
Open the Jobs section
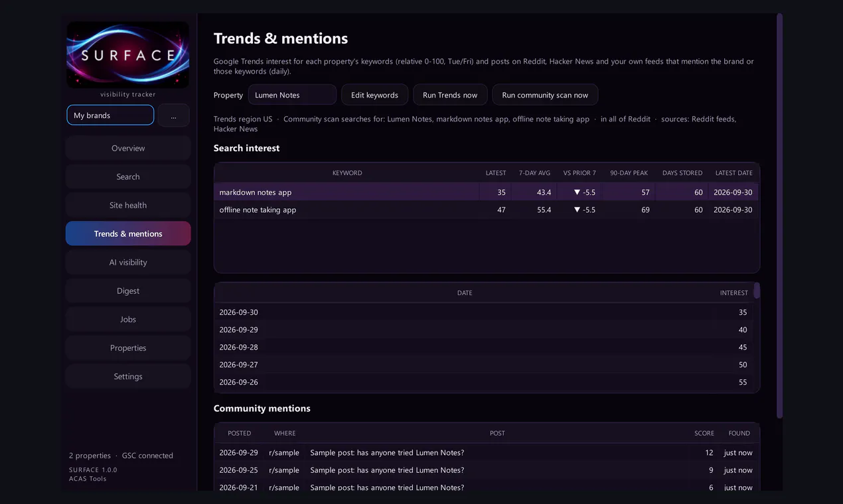click(x=128, y=319)
